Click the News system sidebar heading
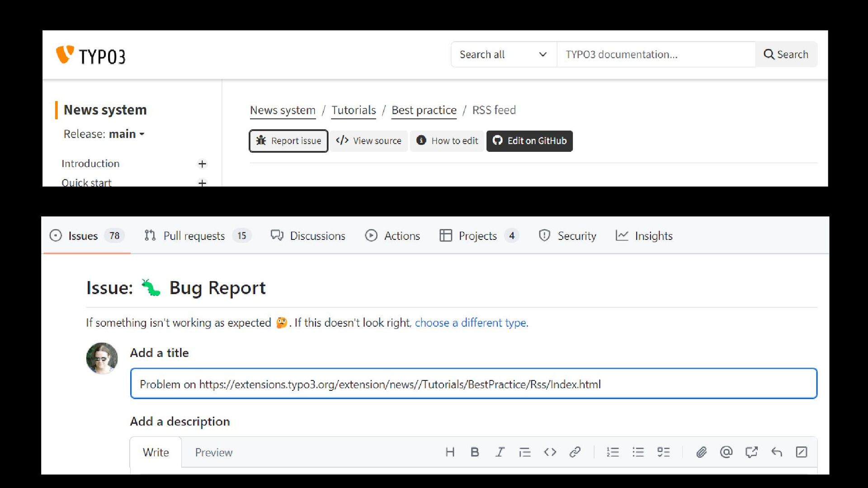This screenshot has width=868, height=488. pyautogui.click(x=105, y=110)
